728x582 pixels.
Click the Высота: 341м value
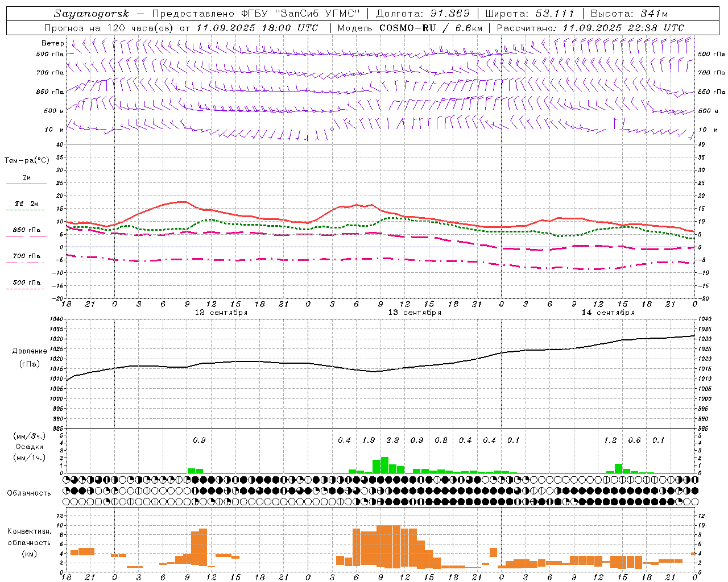[x=629, y=14]
